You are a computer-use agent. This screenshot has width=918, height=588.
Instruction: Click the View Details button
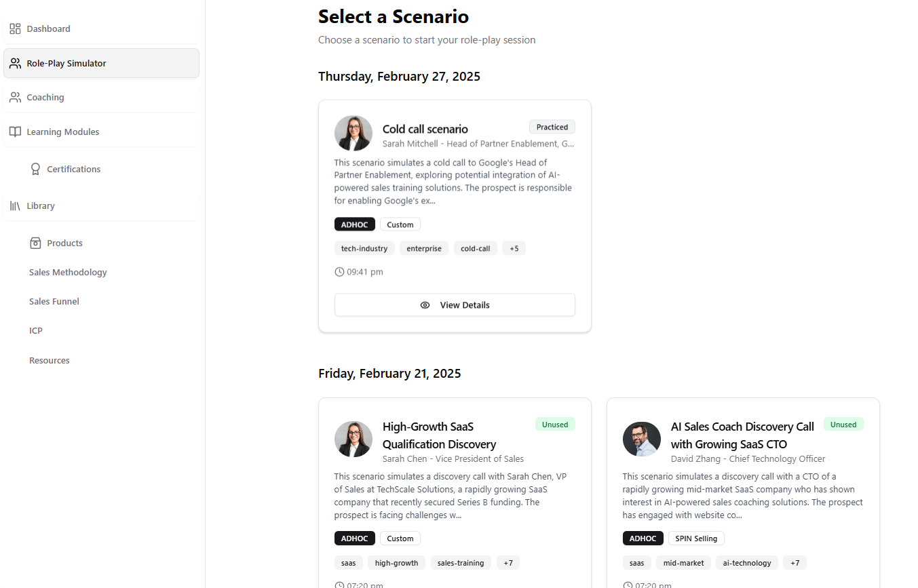(455, 305)
